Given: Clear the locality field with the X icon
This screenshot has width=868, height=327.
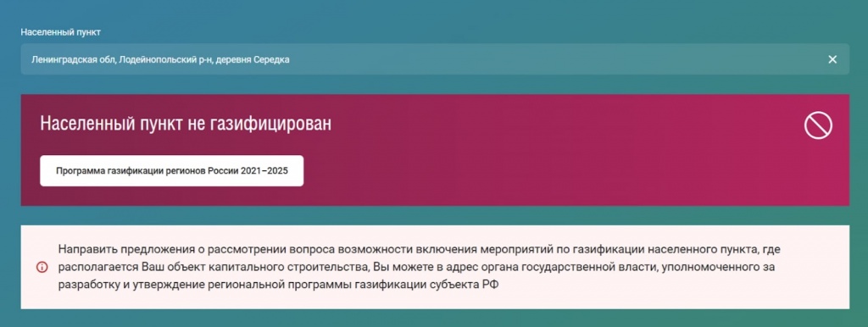Looking at the screenshot, I should pyautogui.click(x=832, y=59).
